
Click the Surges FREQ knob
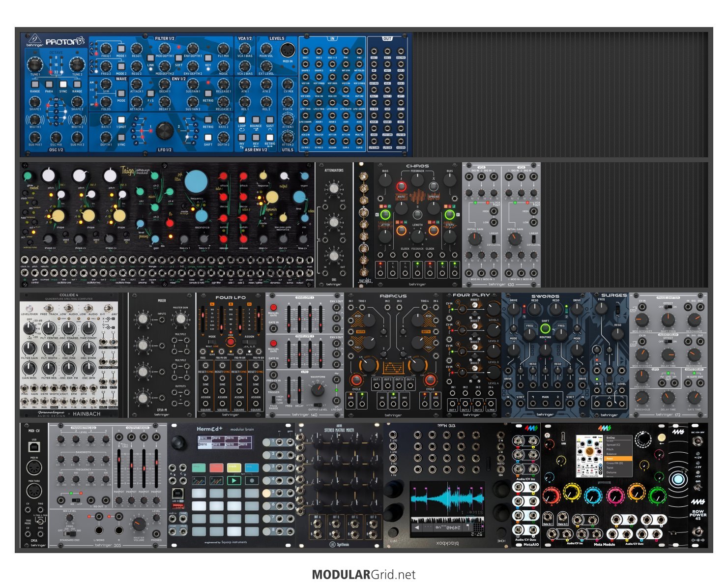tap(601, 308)
